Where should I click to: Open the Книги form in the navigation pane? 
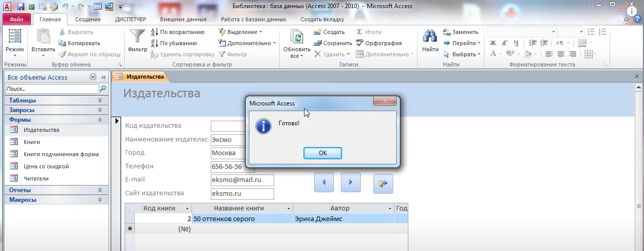[x=31, y=142]
